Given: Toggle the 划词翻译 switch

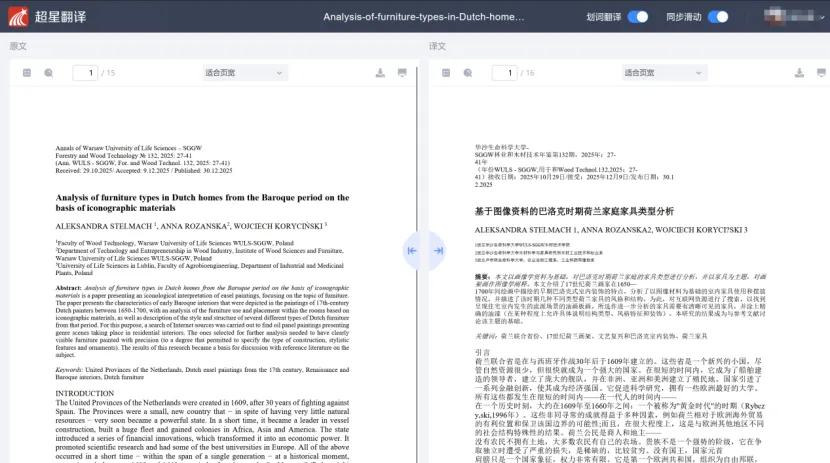Looking at the screenshot, I should click(x=638, y=17).
